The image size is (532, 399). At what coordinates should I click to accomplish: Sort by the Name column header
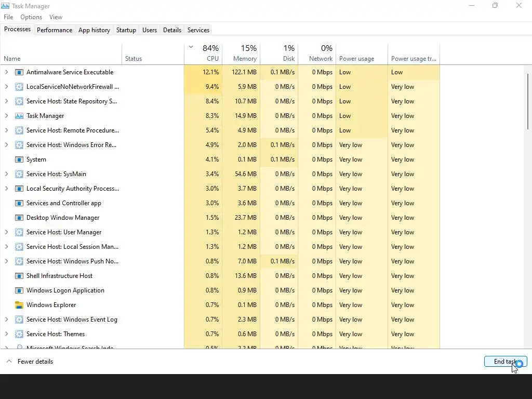click(61, 54)
